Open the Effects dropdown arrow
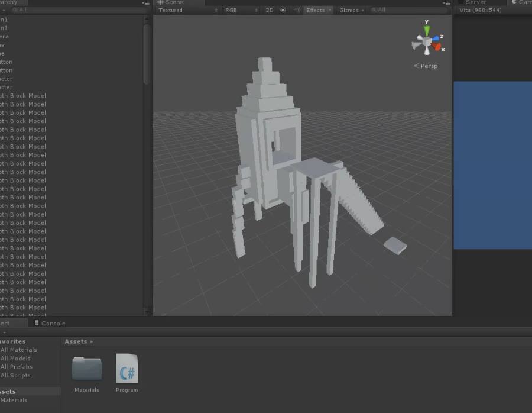Viewport: 532px width, 413px height. coord(330,10)
